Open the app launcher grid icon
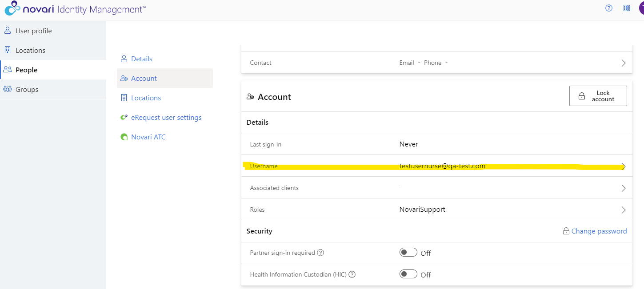This screenshot has width=644, height=289. 627,8
